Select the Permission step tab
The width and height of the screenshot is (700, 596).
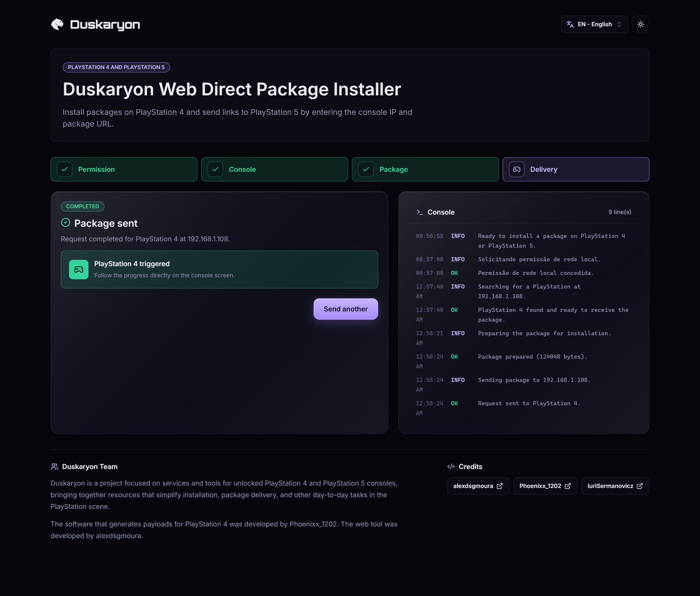pos(124,169)
